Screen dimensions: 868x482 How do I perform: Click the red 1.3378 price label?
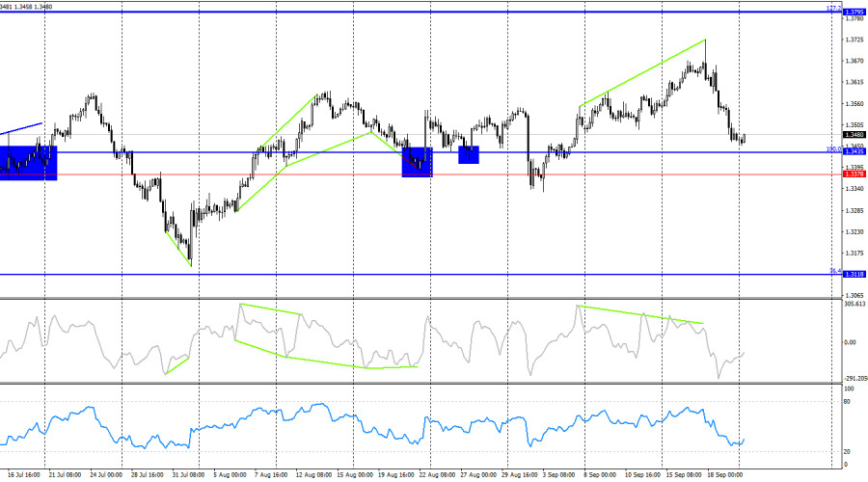pos(854,174)
